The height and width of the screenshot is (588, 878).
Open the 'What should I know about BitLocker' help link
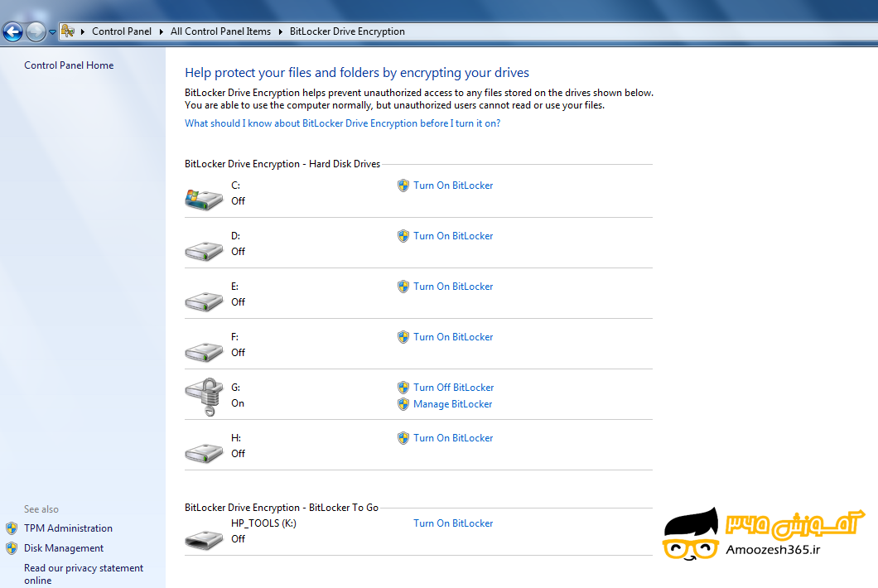click(x=343, y=123)
